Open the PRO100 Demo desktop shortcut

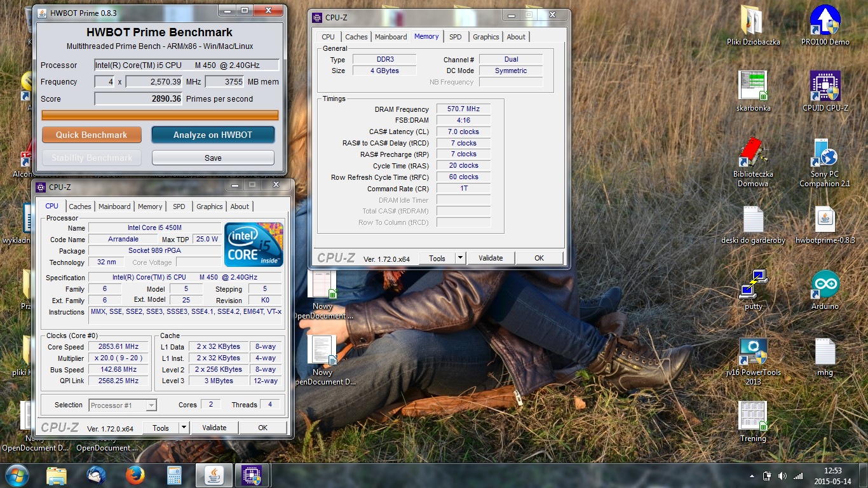[825, 20]
